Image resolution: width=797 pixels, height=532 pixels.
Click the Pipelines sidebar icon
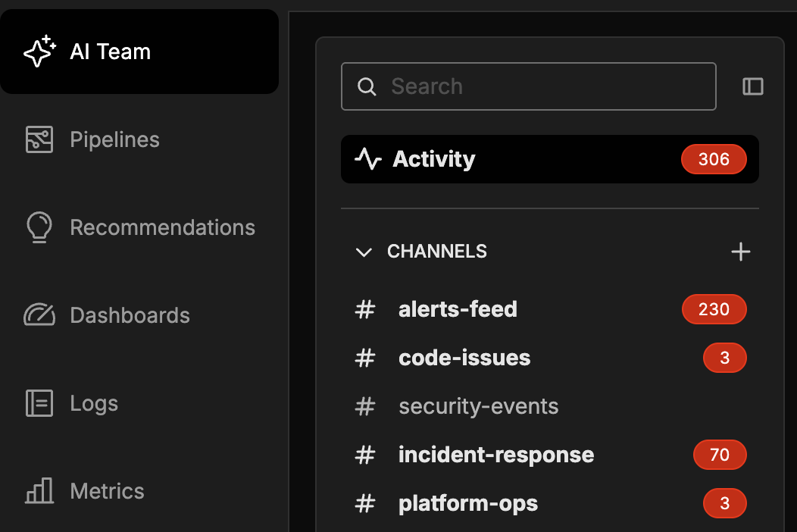coord(39,139)
